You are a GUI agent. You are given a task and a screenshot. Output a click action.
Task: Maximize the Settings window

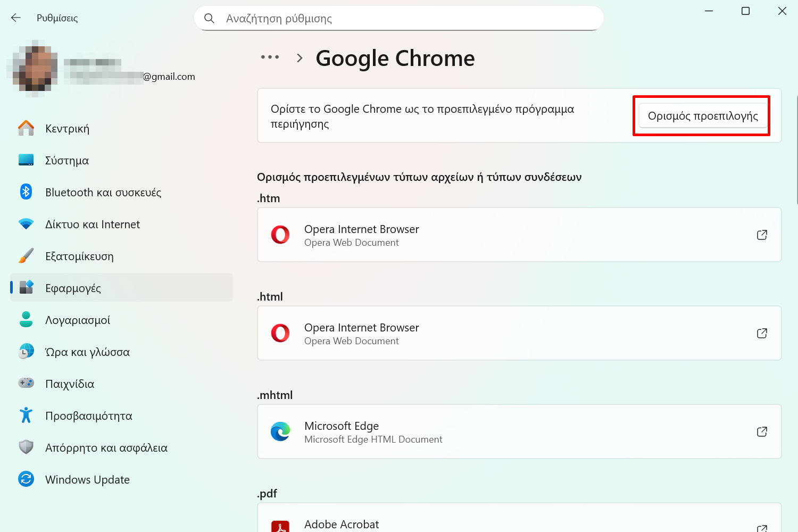pyautogui.click(x=745, y=11)
